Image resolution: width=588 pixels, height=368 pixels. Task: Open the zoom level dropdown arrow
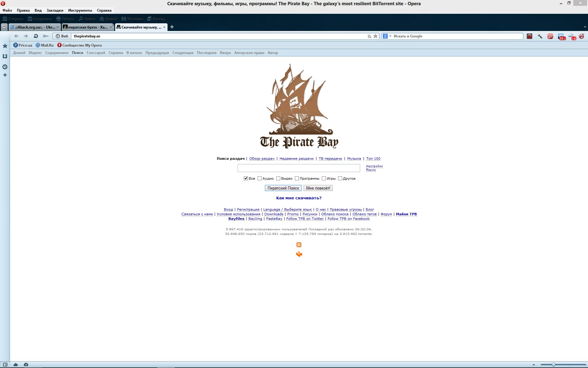pos(534,365)
